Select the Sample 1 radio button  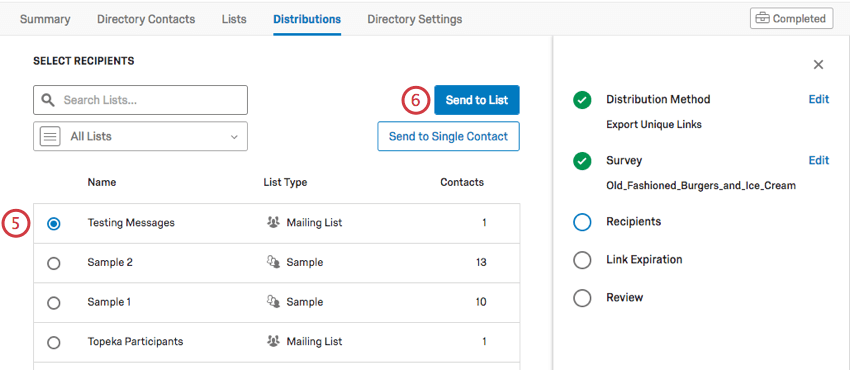[54, 303]
